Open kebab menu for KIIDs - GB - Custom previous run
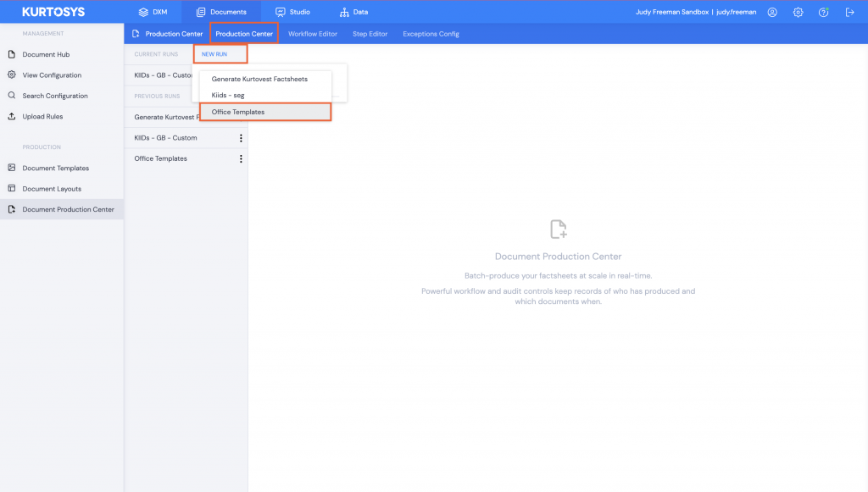Screen dimensions: 868x492 [x=241, y=138]
